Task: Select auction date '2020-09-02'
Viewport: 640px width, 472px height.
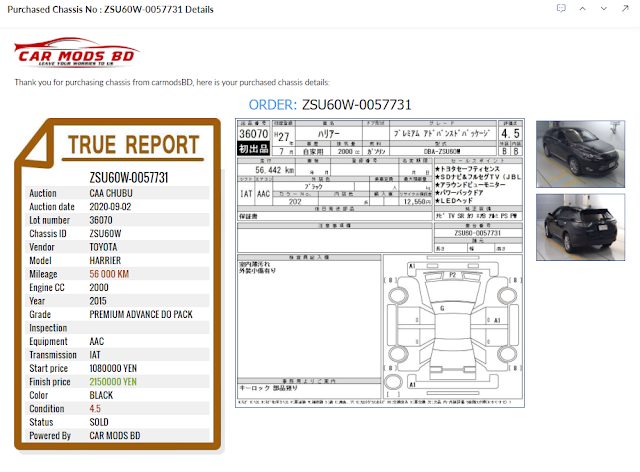Action: 110,207
